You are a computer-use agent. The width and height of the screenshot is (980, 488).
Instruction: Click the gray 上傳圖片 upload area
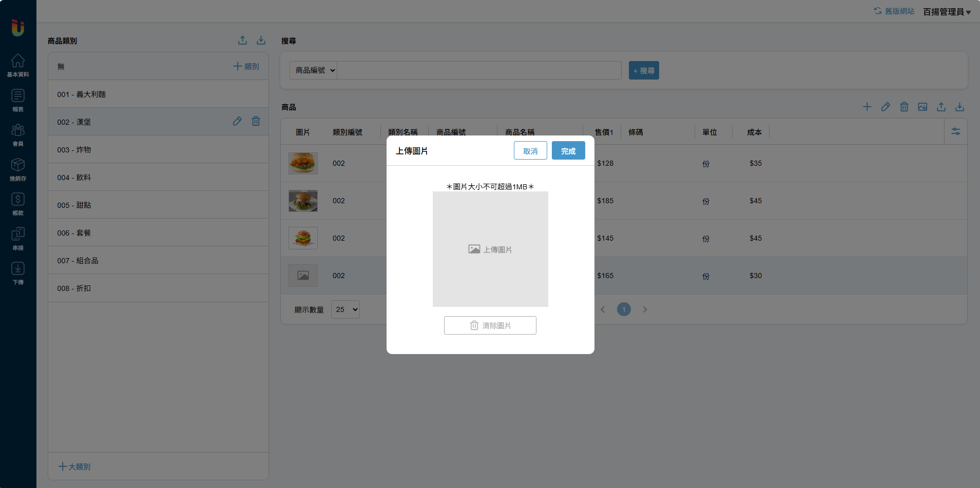[x=490, y=249]
